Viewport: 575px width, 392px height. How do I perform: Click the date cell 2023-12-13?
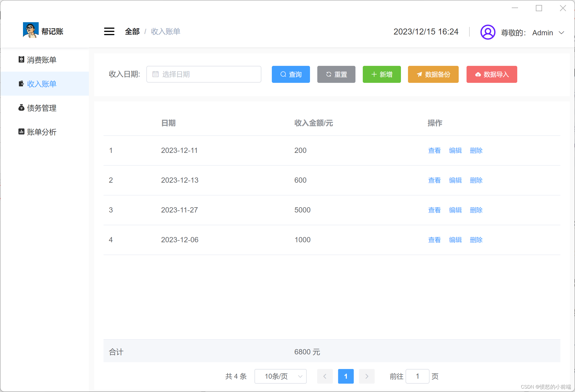tap(180, 180)
